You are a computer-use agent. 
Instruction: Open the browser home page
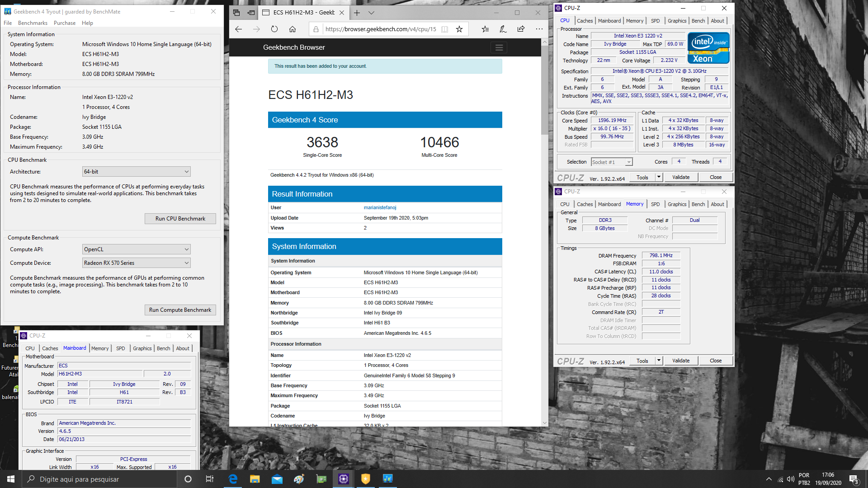292,29
